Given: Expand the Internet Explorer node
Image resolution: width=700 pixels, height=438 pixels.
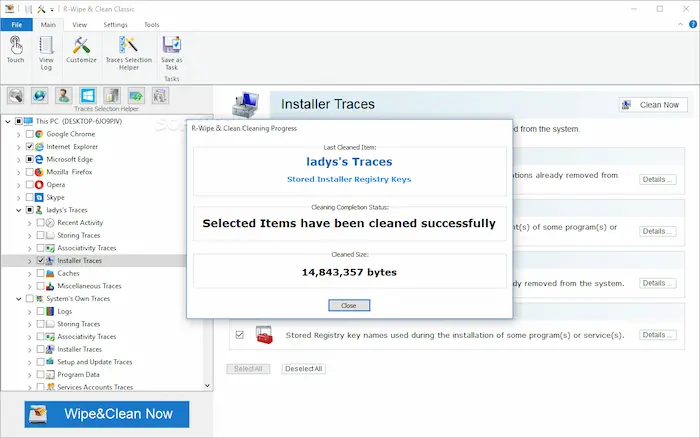Looking at the screenshot, I should coord(19,147).
